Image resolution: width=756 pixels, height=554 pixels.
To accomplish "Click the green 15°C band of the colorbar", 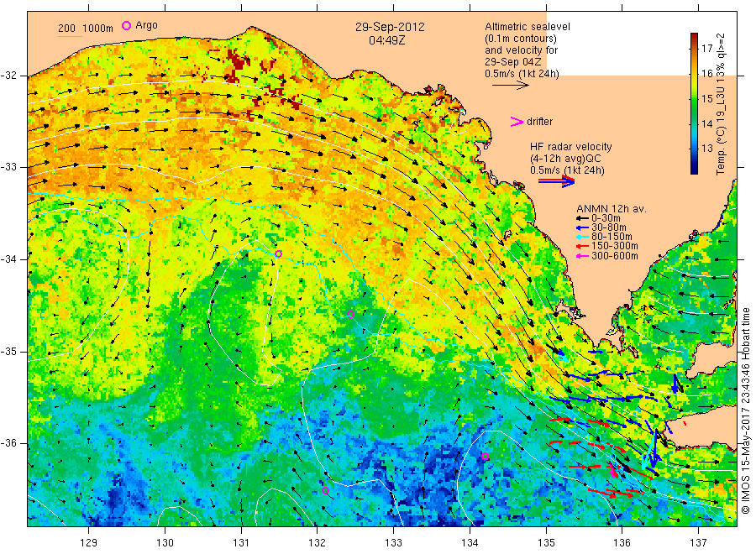I will click(x=695, y=99).
